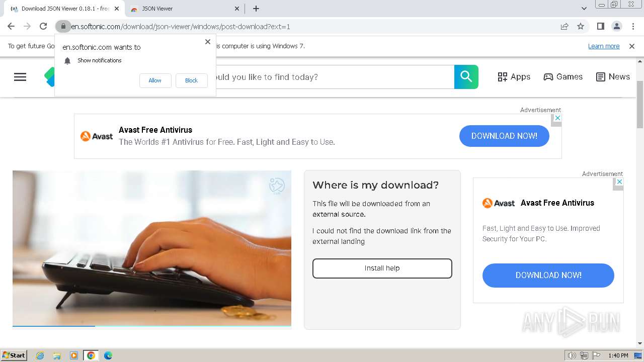Click the Install help button
Image resolution: width=644 pixels, height=362 pixels.
pos(382,268)
